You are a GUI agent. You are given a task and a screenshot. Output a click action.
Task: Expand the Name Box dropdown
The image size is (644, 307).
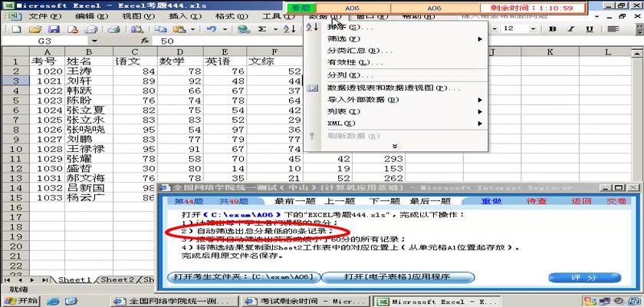click(x=94, y=41)
